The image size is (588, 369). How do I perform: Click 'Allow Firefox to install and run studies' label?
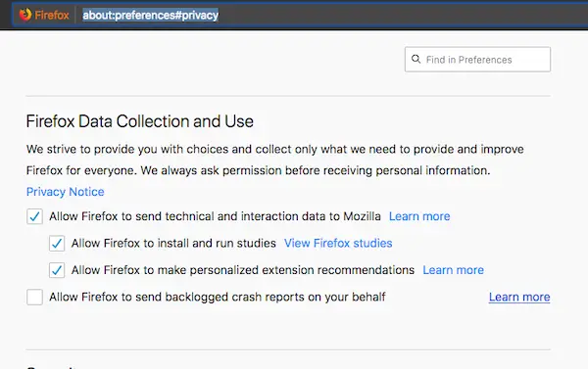[173, 243]
